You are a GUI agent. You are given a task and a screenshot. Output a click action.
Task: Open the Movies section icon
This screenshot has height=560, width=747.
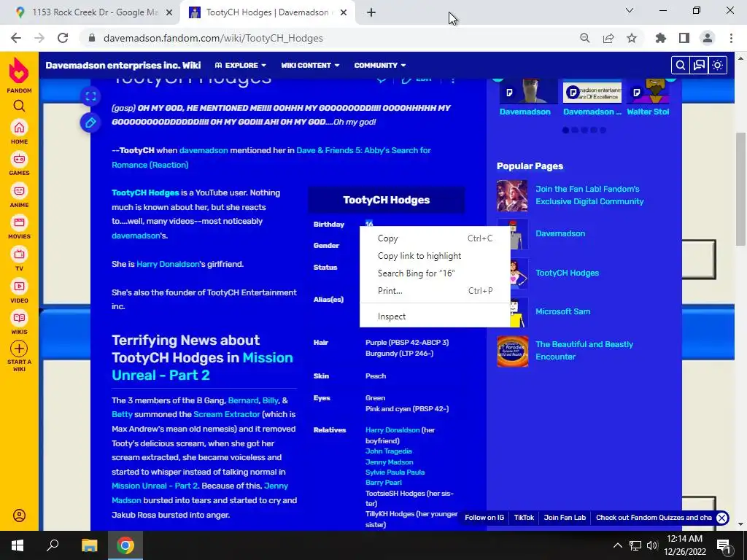pos(19,222)
